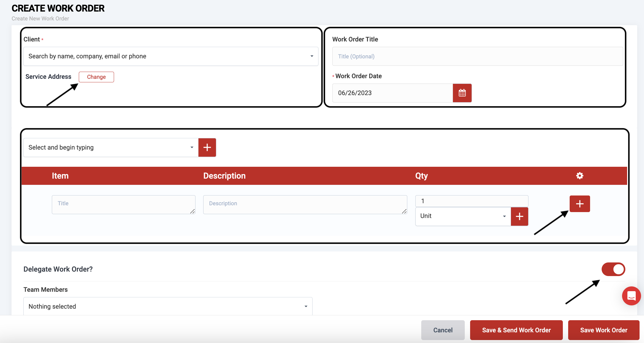Click into the item Description text area
Image resolution: width=644 pixels, height=343 pixels.
pyautogui.click(x=305, y=204)
